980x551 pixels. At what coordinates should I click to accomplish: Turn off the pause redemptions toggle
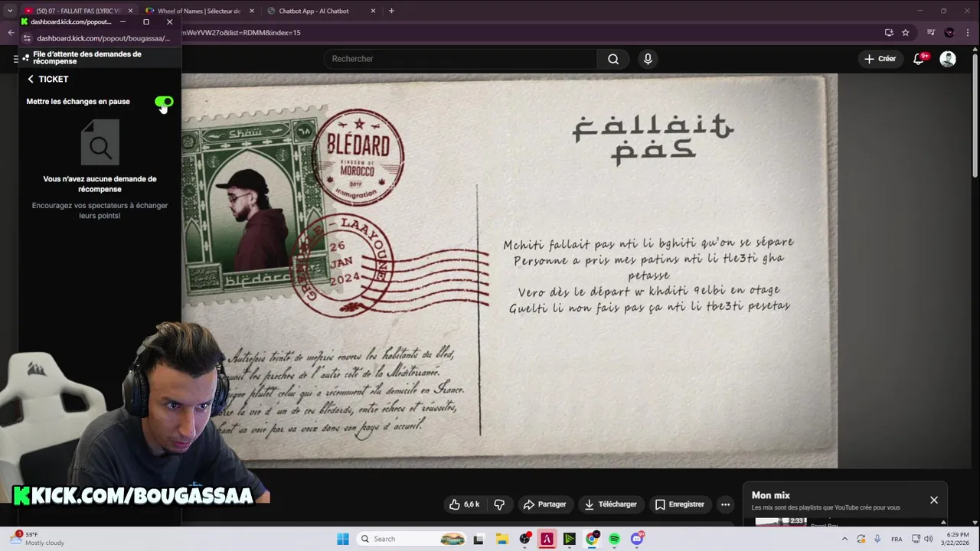click(x=164, y=102)
